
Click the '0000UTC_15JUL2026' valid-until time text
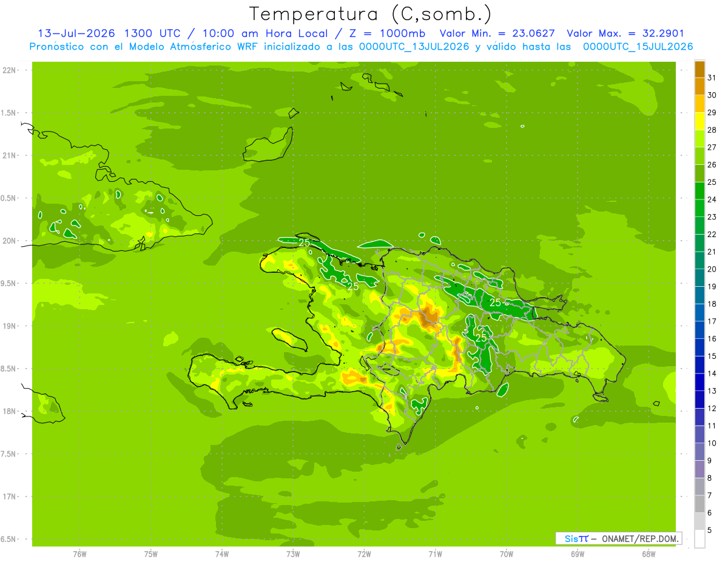tap(638, 47)
